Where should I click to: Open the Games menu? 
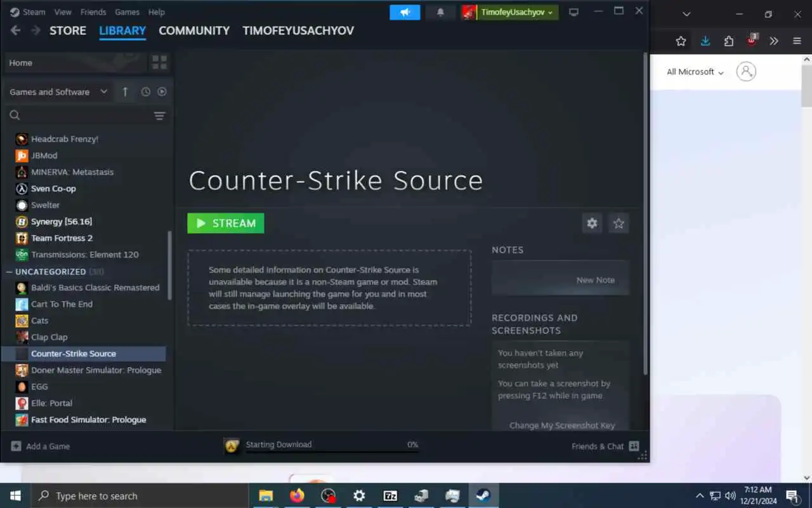coord(127,12)
